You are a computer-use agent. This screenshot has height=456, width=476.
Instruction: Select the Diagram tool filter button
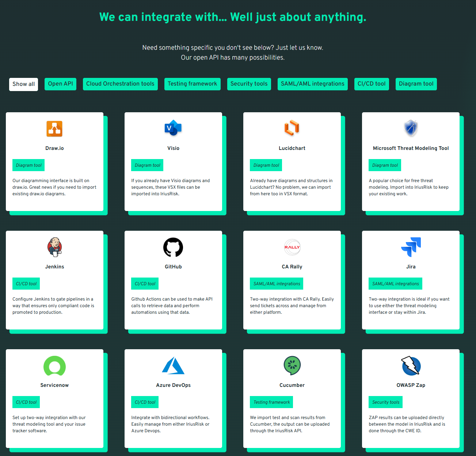(416, 84)
